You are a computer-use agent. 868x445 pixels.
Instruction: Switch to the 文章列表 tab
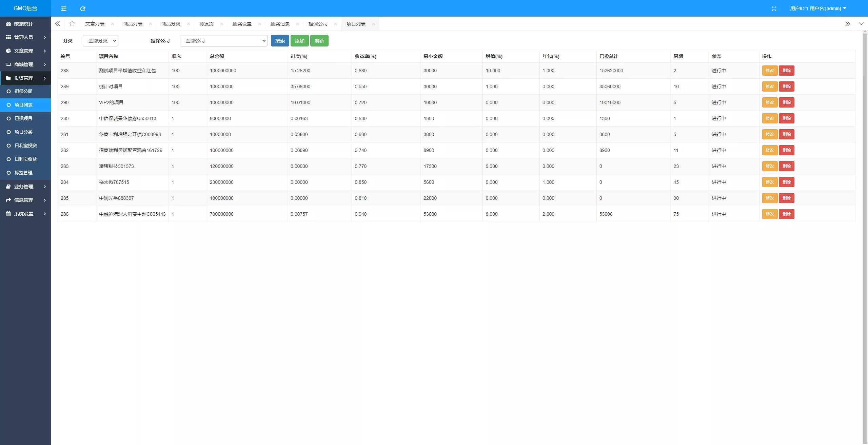tap(95, 24)
